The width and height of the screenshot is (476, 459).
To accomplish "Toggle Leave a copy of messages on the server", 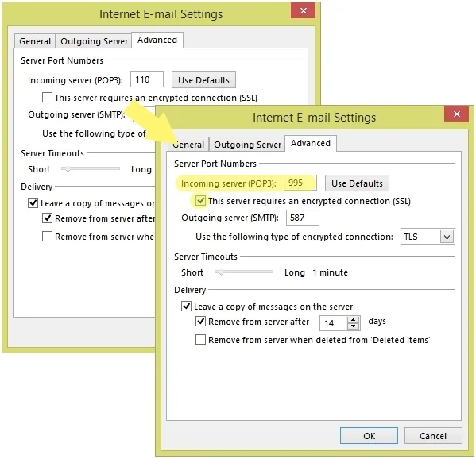I will coord(186,306).
